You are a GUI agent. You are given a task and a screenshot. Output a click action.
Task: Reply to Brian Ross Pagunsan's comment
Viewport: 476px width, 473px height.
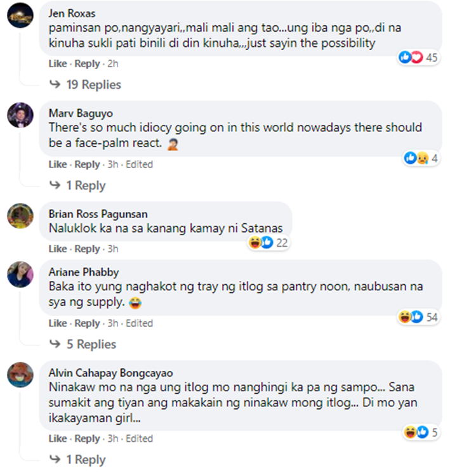pos(87,249)
